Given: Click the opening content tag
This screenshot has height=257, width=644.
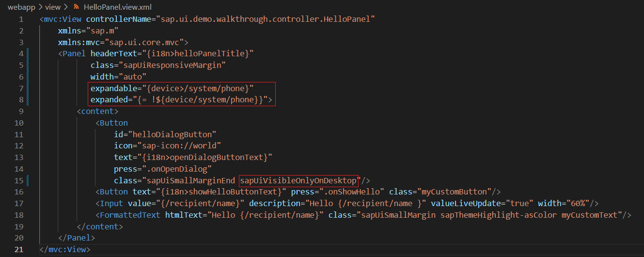Looking at the screenshot, I should pyautogui.click(x=97, y=111).
